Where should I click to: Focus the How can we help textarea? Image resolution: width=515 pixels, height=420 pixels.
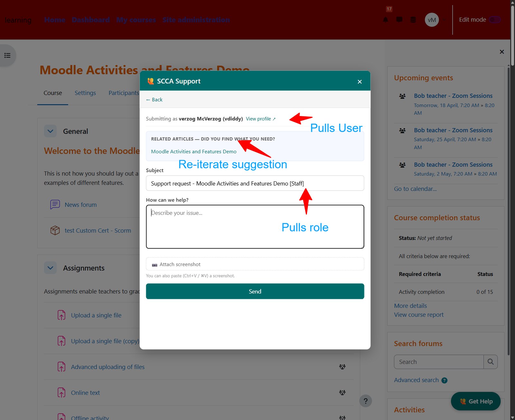[x=255, y=227]
